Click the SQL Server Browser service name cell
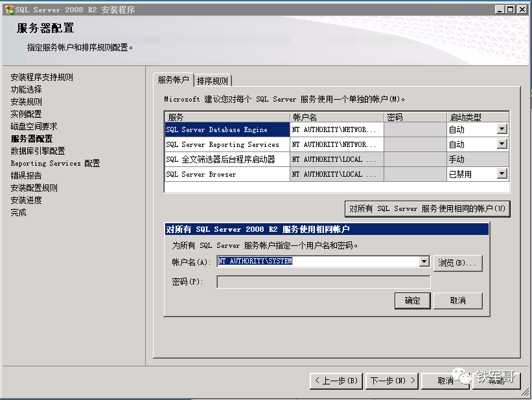Viewport: 532px width, 400px height. pyautogui.click(x=227, y=174)
